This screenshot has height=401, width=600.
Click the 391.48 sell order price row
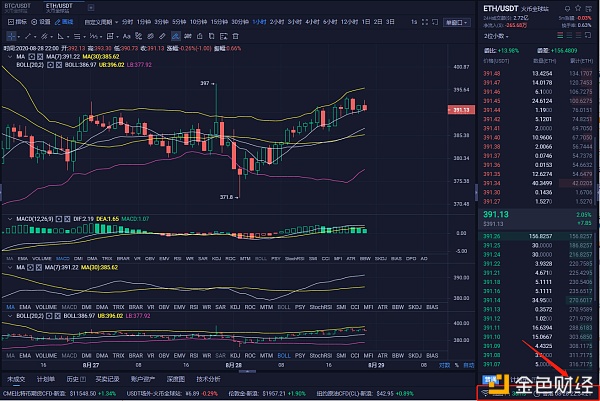coord(490,73)
